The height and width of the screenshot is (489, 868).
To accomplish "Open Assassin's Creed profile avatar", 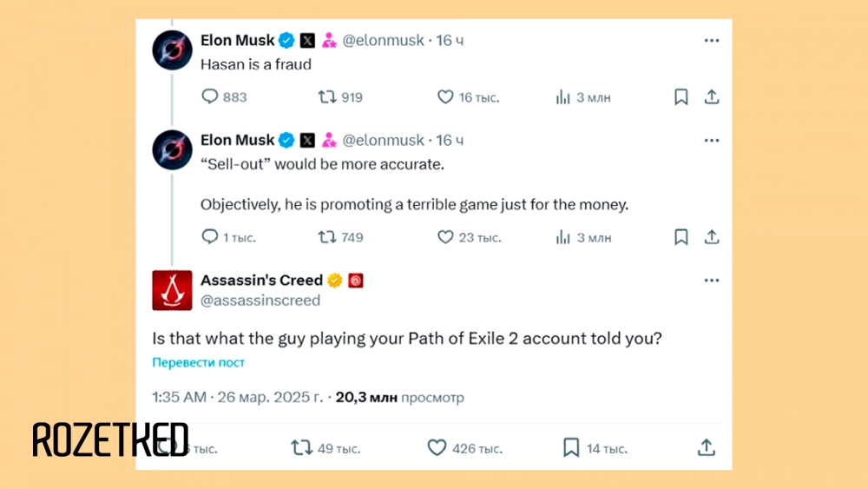I will 172,290.
